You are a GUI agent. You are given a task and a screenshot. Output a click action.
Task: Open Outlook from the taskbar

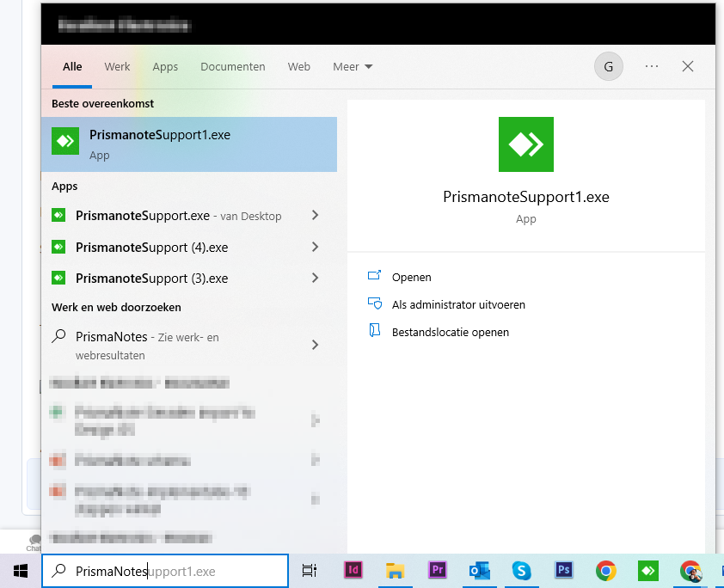coord(479,571)
